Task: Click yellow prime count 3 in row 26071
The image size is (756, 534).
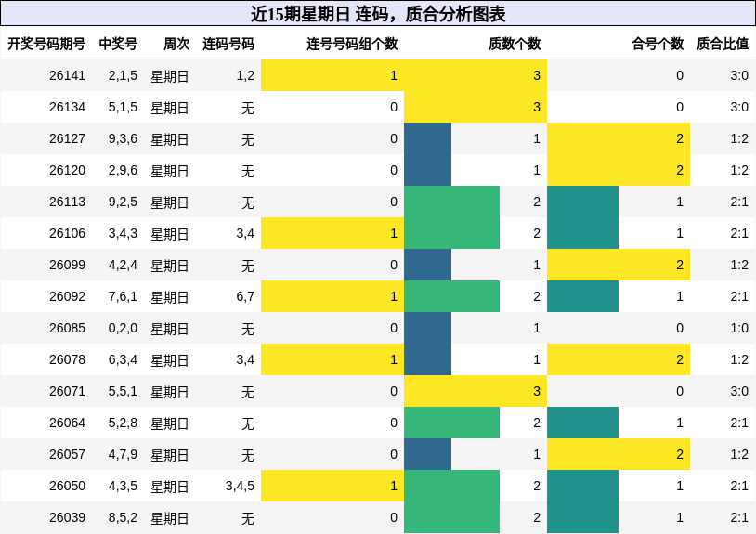Action: [537, 391]
